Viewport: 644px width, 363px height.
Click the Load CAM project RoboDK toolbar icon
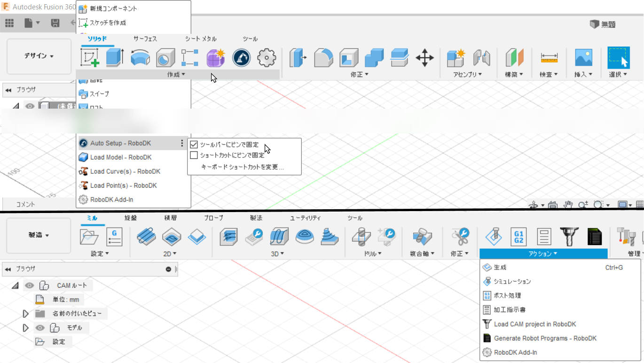569,237
